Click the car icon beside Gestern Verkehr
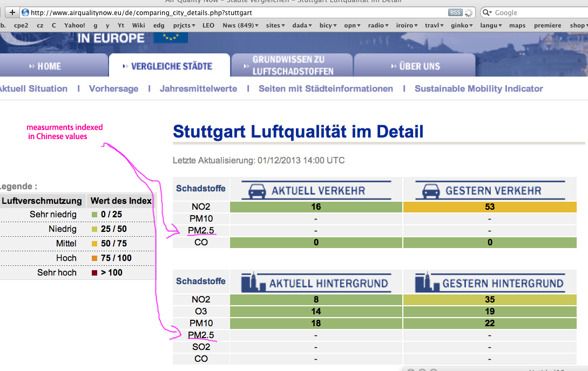 (x=430, y=191)
